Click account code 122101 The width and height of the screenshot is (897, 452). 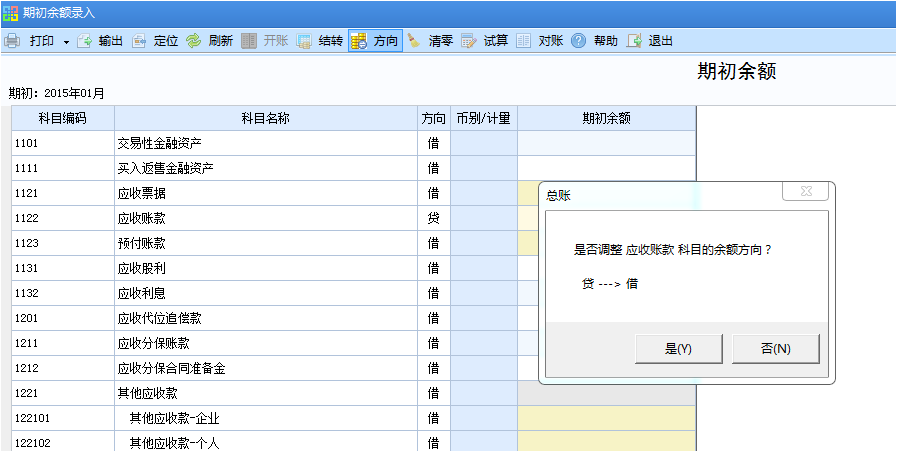[33, 419]
